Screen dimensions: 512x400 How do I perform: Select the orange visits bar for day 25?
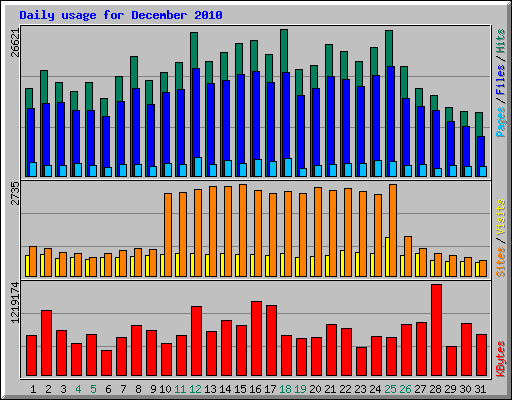click(393, 230)
